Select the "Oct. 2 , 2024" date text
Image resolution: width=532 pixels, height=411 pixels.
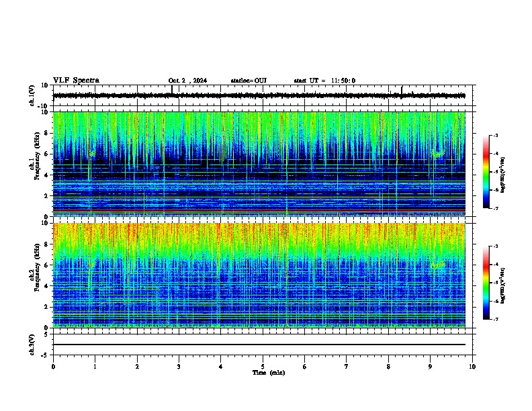(x=187, y=81)
